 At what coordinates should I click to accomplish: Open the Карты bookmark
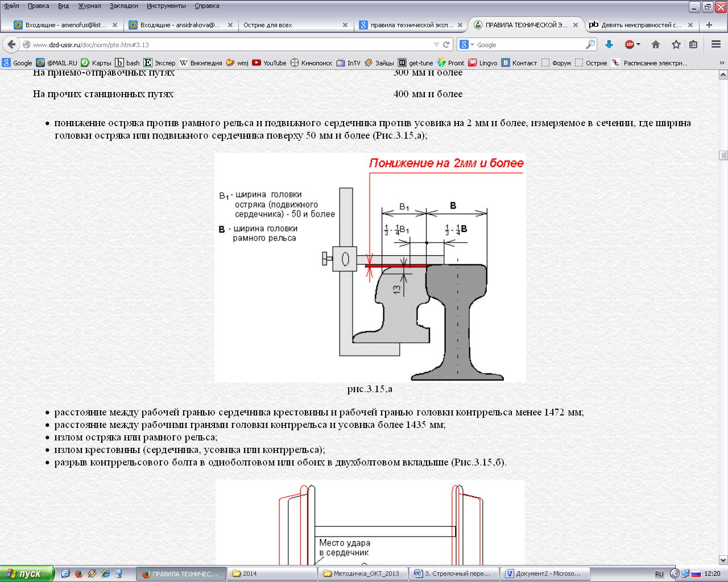pos(96,63)
